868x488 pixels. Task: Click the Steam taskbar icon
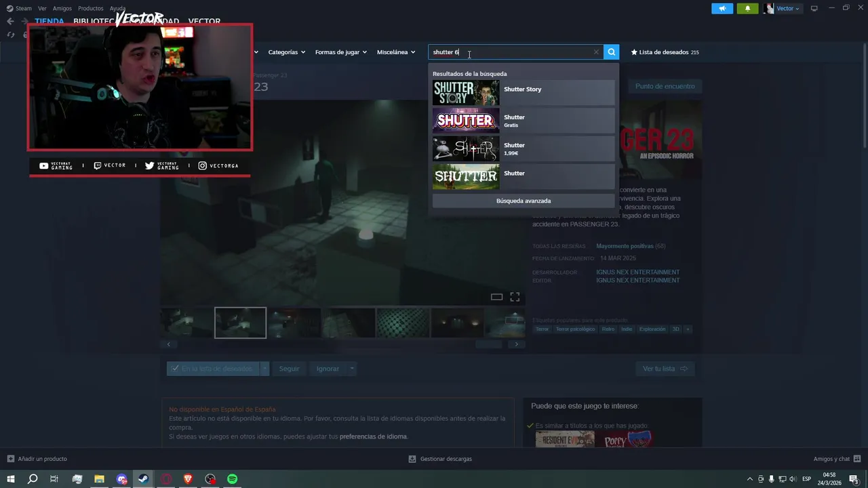[x=143, y=479]
